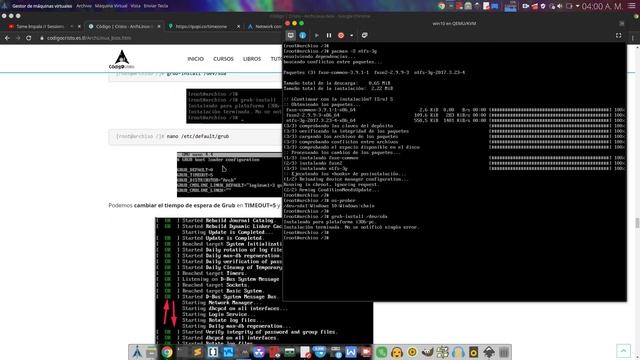The width and height of the screenshot is (640, 360).
Task: Click the camera recording tray icon
Action: 526,6
